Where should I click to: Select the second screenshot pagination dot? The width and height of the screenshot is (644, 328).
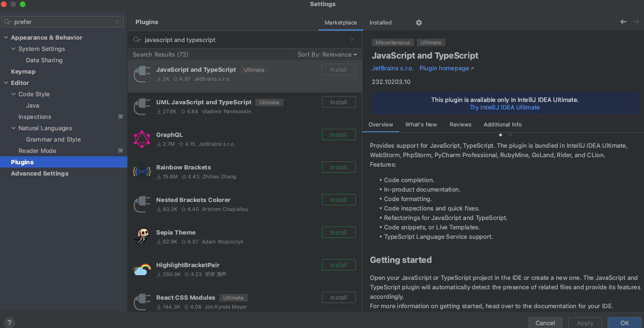pyautogui.click(x=510, y=135)
